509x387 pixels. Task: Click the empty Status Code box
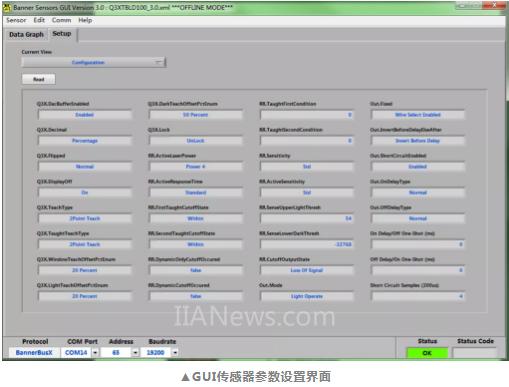click(x=475, y=353)
